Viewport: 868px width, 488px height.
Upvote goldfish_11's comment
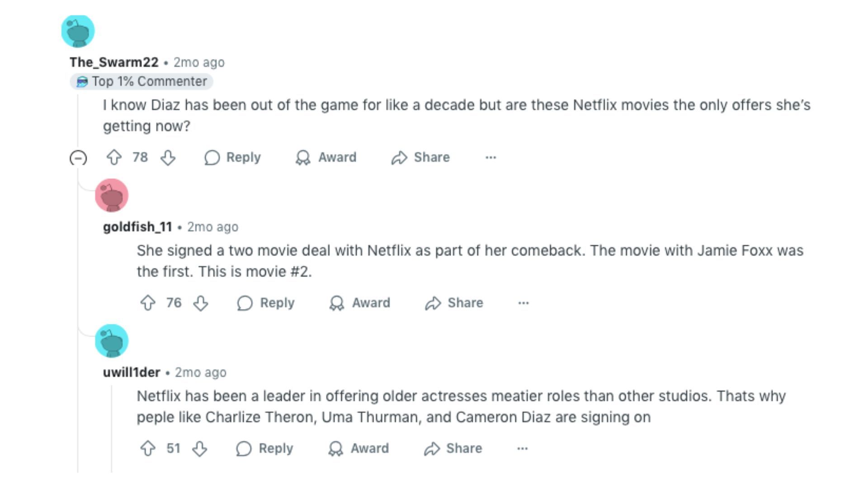[x=148, y=303]
